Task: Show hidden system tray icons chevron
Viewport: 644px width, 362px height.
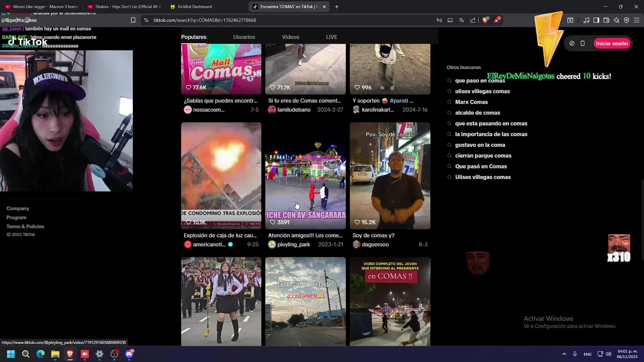Action: (x=564, y=354)
